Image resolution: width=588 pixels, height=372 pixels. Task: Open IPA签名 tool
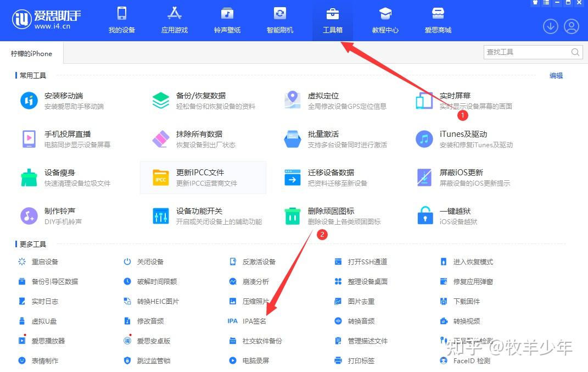[247, 321]
